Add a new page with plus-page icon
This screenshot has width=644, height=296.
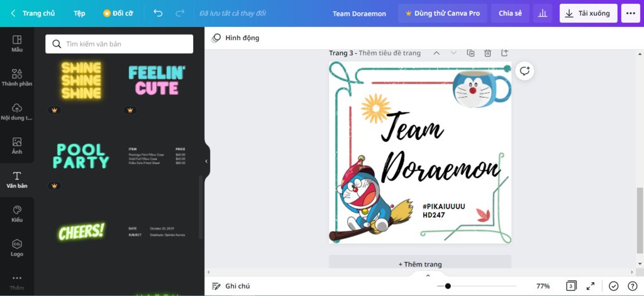504,53
